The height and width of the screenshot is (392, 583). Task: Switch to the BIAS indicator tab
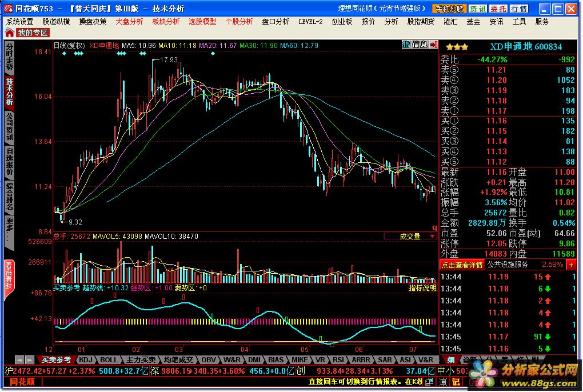[x=276, y=359]
